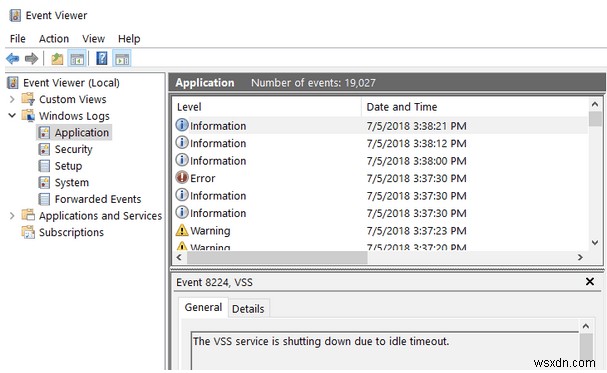The image size is (607, 373).
Task: Open the Action menu
Action: click(54, 39)
